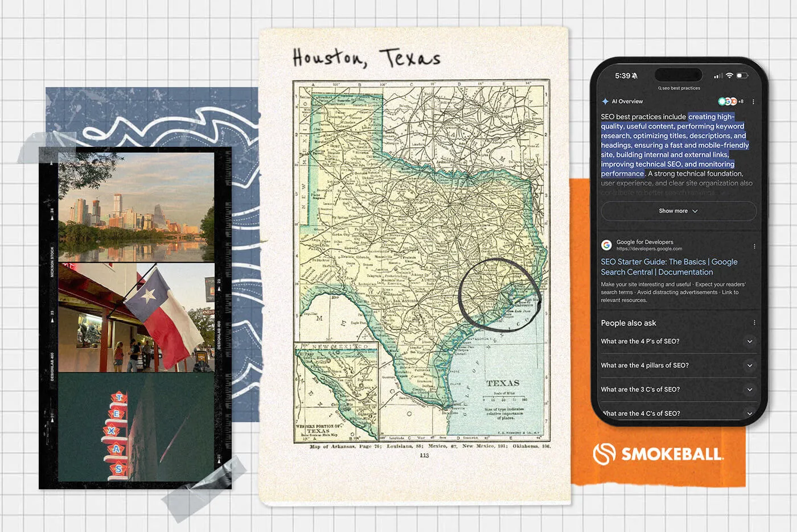Tap the +8 source icons cluster

(x=731, y=101)
